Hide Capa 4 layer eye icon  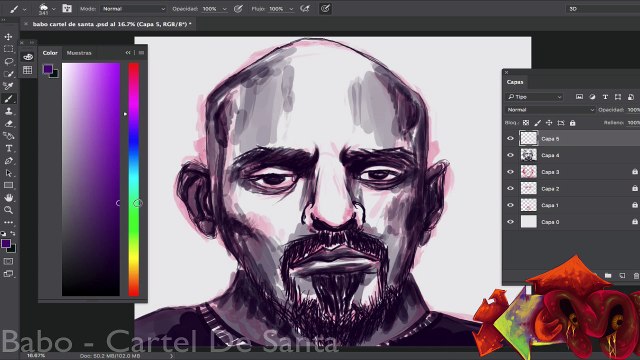click(510, 155)
